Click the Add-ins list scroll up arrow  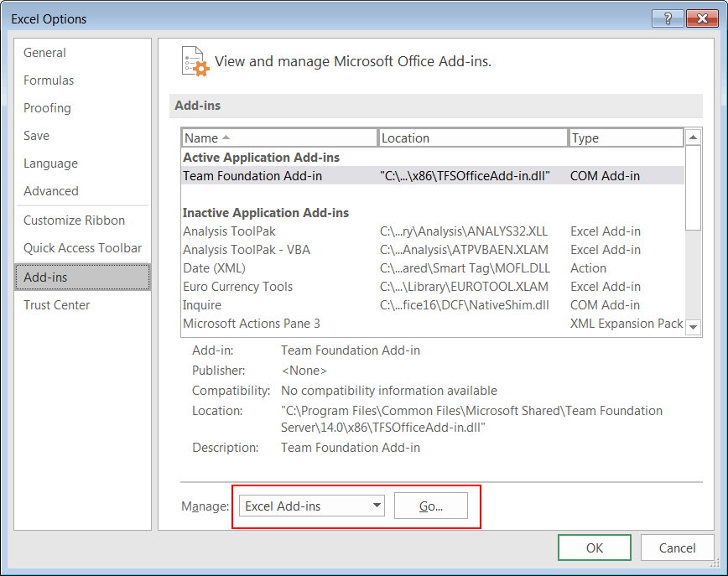click(x=693, y=138)
